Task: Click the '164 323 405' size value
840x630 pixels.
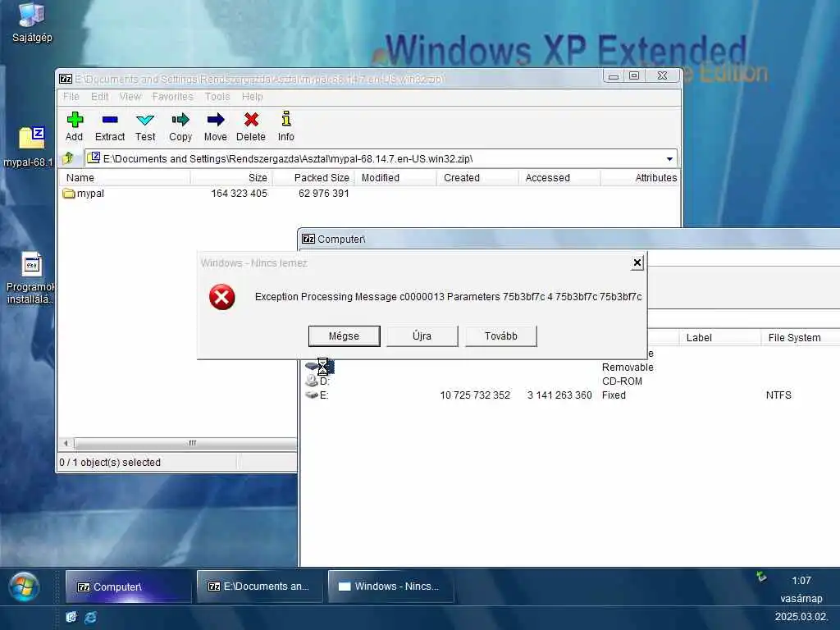Action: coord(239,194)
